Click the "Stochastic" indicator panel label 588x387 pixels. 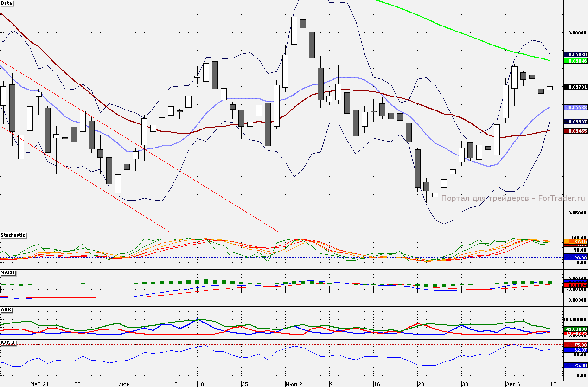point(13,235)
